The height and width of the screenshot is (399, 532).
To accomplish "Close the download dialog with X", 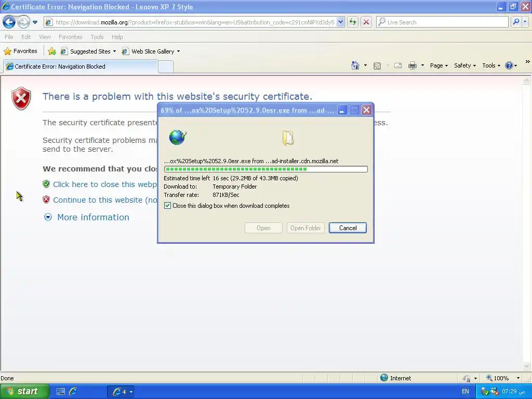I will 366,110.
